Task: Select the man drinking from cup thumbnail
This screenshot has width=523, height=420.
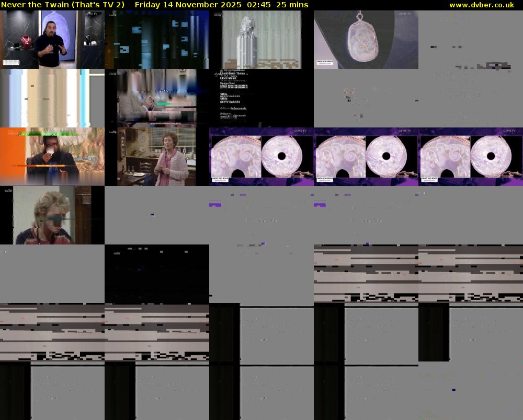Action: click(52, 157)
